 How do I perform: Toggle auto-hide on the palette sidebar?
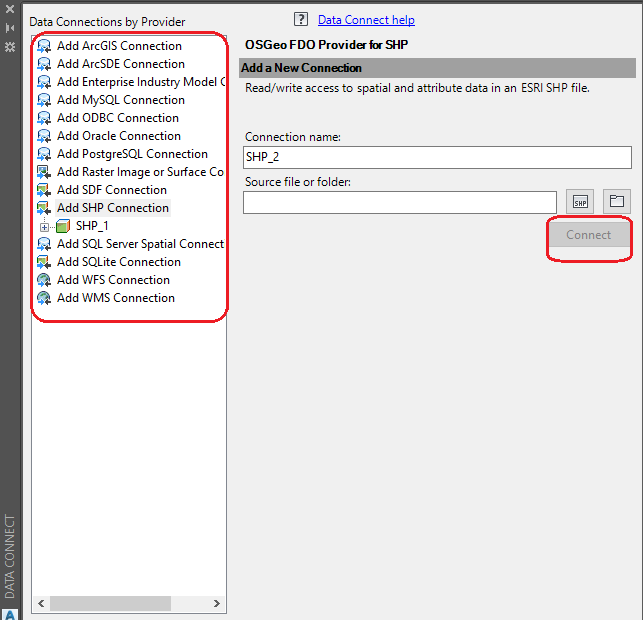[10, 28]
